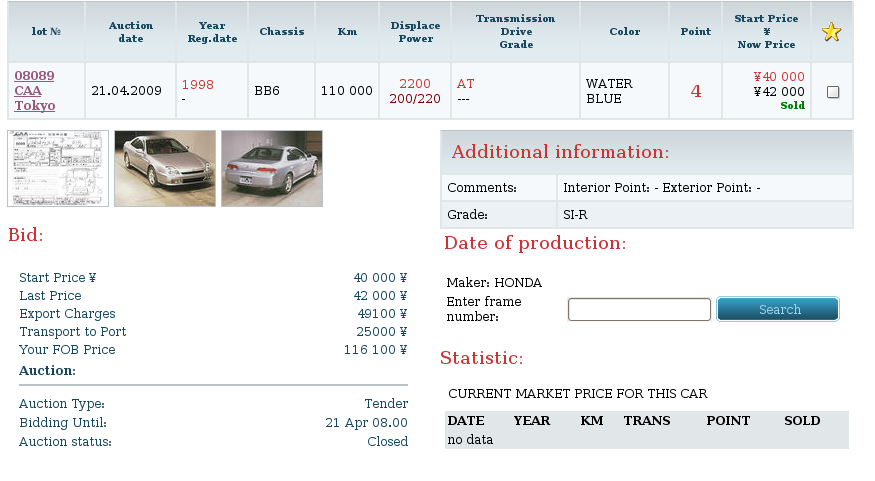Select the Interior Point Exterior Point comment
875x481 pixels.
(661, 188)
